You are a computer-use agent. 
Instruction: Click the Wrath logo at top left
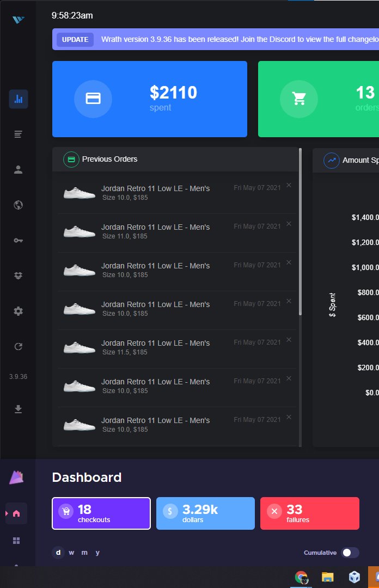pyautogui.click(x=18, y=20)
